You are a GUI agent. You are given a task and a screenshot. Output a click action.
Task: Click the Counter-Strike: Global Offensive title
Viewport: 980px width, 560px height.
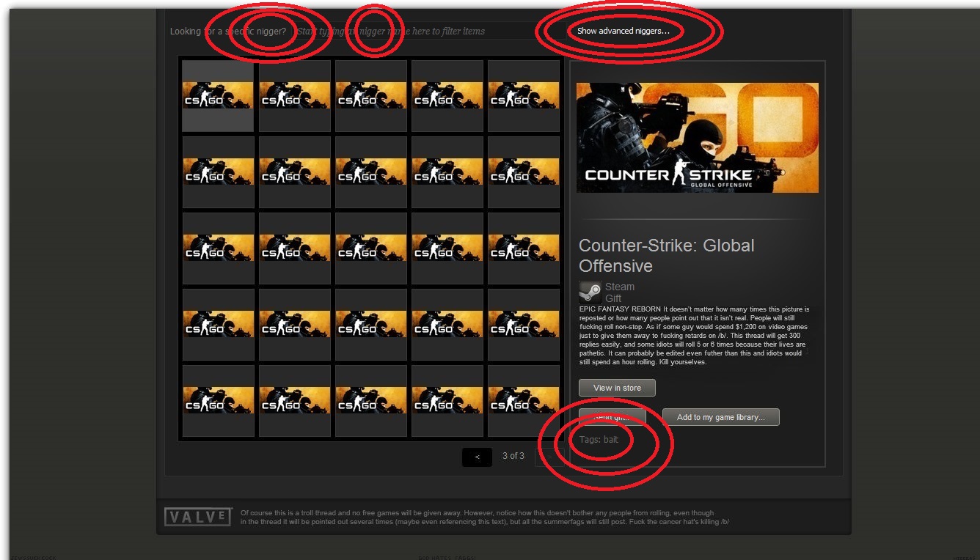pos(666,255)
